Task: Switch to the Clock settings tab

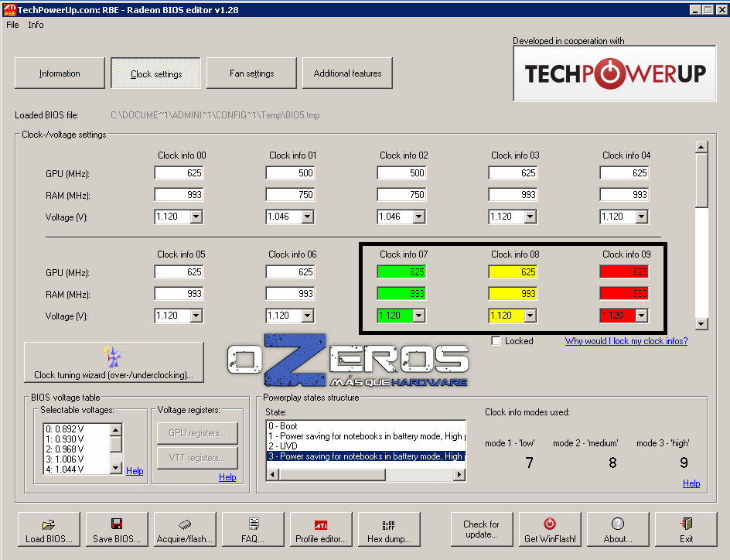Action: click(x=156, y=73)
